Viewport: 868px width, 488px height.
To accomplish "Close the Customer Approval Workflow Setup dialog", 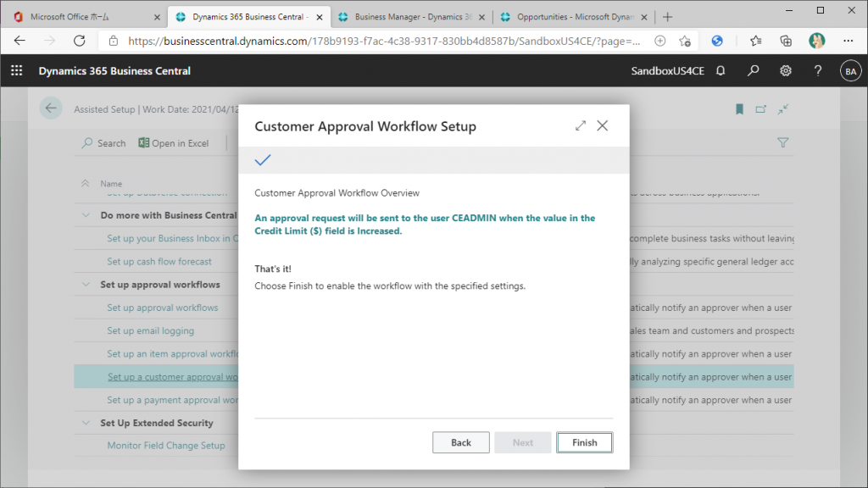I will (603, 125).
